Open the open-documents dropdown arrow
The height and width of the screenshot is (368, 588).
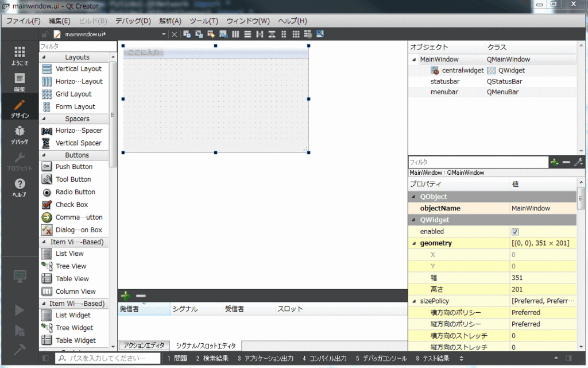[x=164, y=34]
